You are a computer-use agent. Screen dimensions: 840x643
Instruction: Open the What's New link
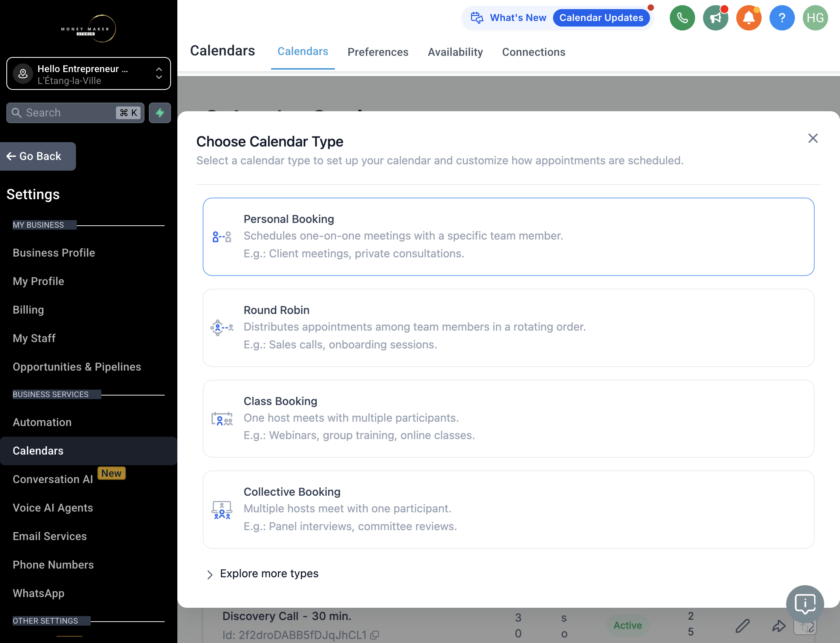[x=509, y=18]
